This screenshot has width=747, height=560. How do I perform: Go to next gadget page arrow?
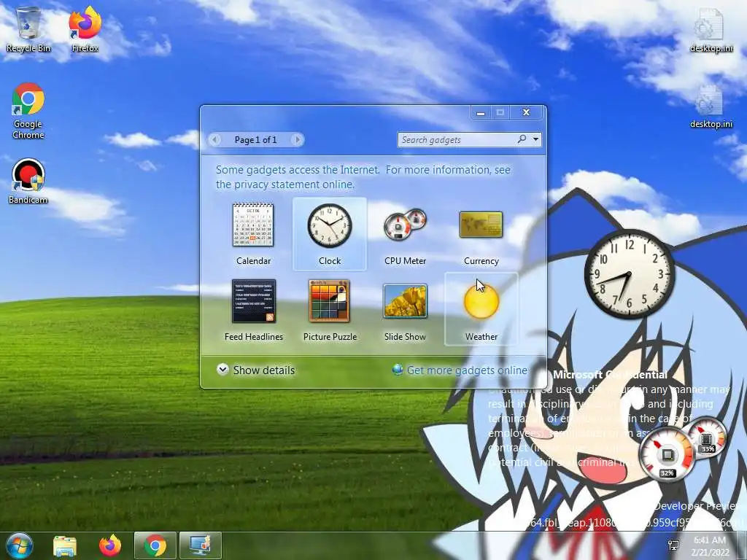[x=298, y=139]
